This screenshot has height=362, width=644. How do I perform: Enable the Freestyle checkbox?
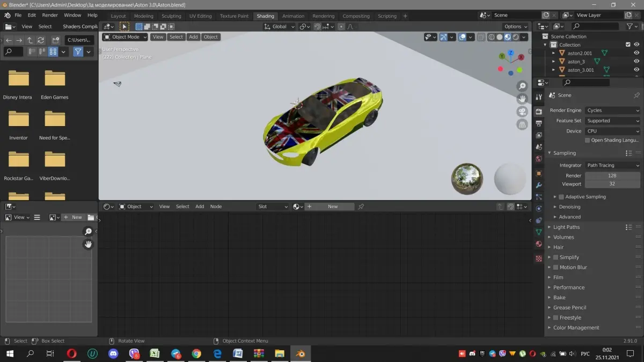(555, 317)
